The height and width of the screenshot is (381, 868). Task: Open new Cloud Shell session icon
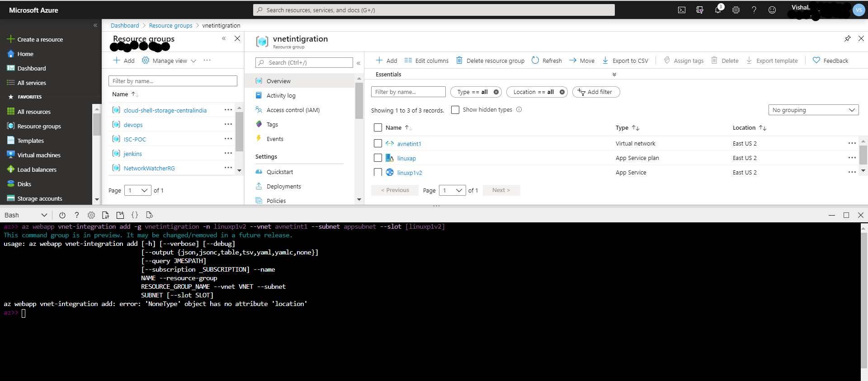(x=120, y=215)
